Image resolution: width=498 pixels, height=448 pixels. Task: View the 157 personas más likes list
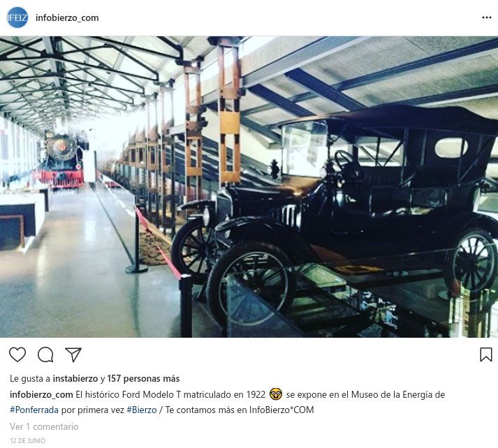pos(143,378)
